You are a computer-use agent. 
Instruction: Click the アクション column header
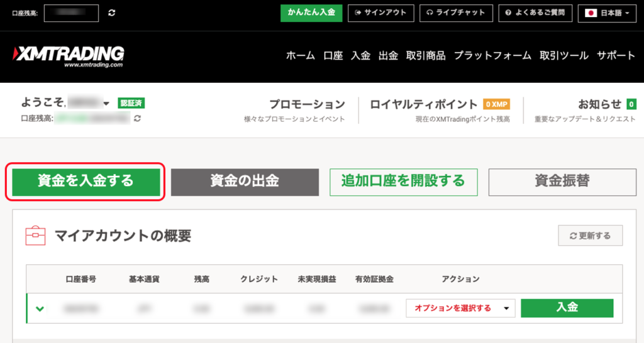pyautogui.click(x=460, y=280)
